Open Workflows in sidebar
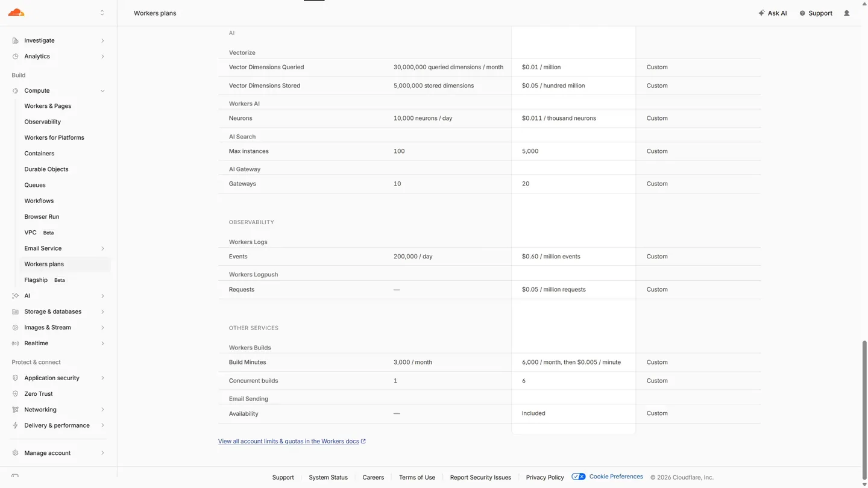The width and height of the screenshot is (868, 488). click(x=39, y=201)
